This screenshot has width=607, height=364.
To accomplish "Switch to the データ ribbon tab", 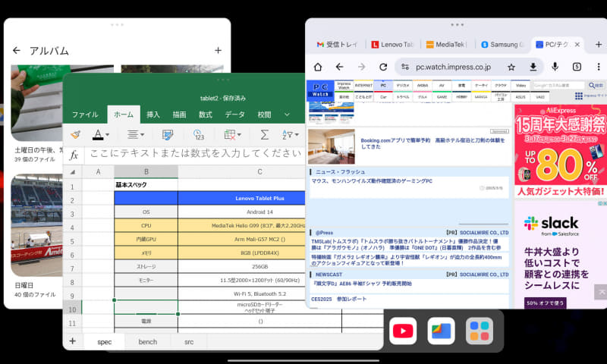I will click(235, 115).
